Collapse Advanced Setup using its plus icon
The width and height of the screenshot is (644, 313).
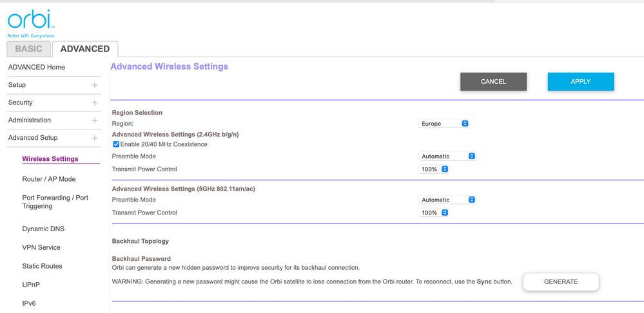coord(95,138)
